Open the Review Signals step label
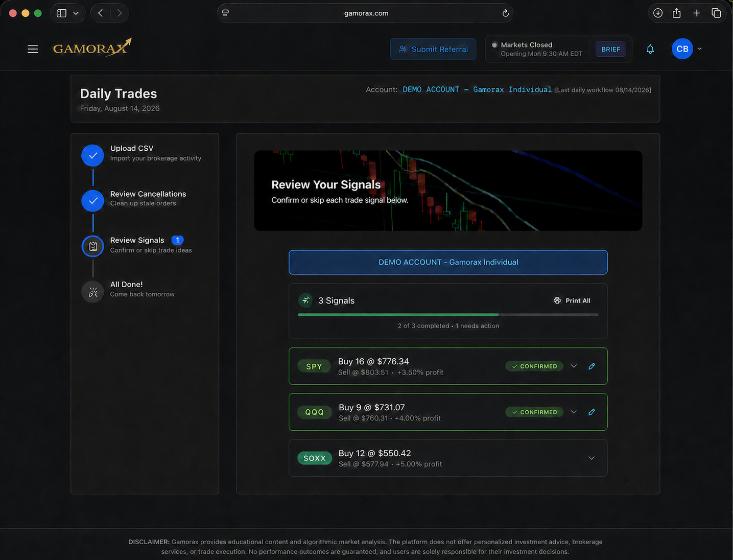733x560 pixels. [137, 240]
